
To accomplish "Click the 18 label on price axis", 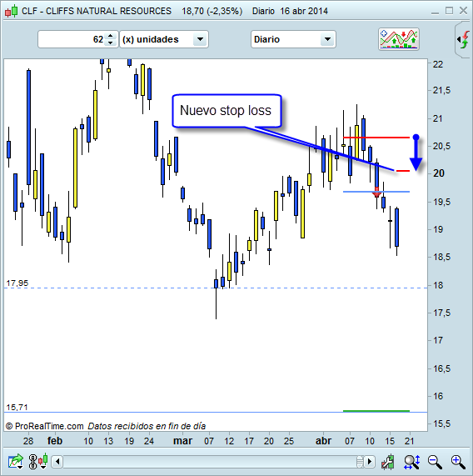I will click(438, 285).
